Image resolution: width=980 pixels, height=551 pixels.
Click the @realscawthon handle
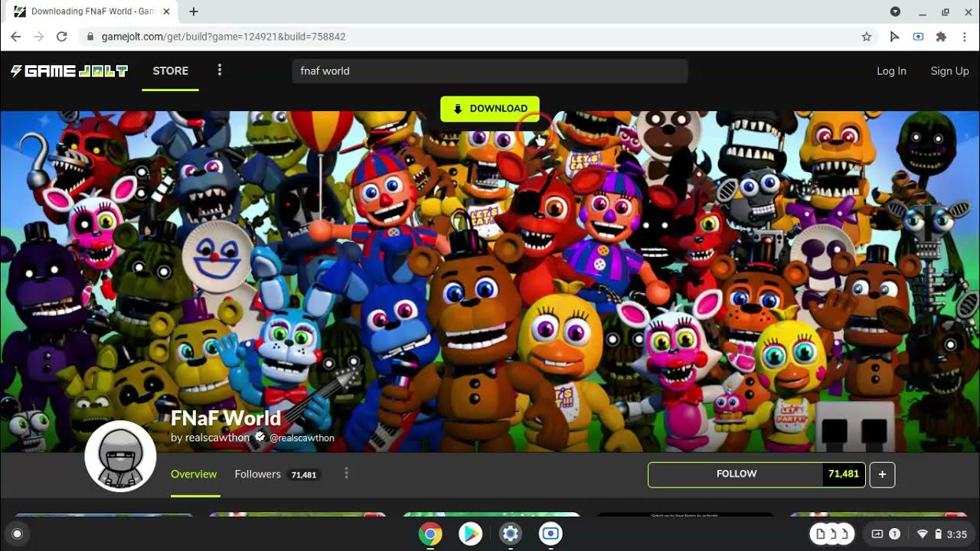(x=302, y=438)
